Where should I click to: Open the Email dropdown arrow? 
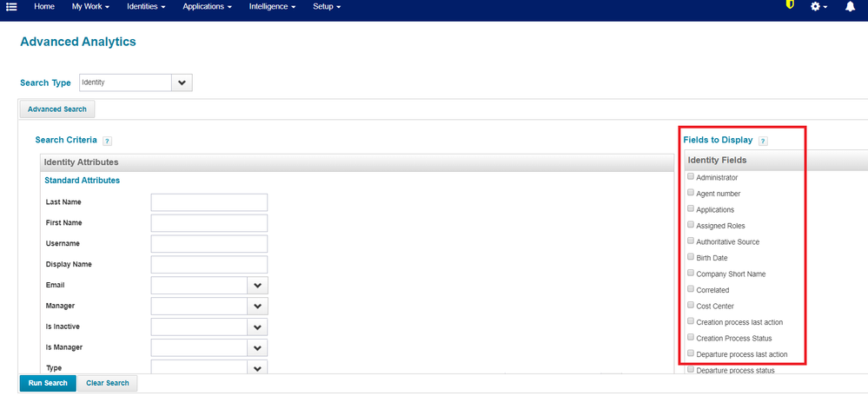(x=258, y=286)
